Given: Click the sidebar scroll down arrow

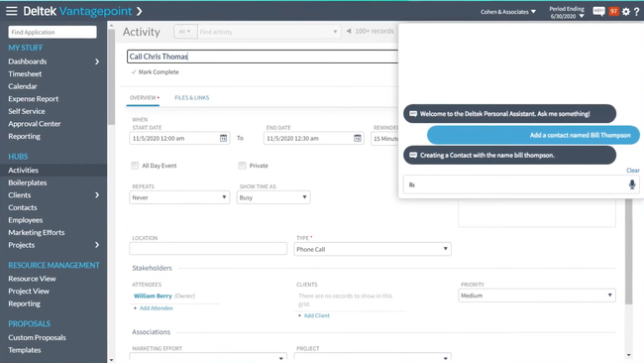Looking at the screenshot, I should pyautogui.click(x=111, y=360).
